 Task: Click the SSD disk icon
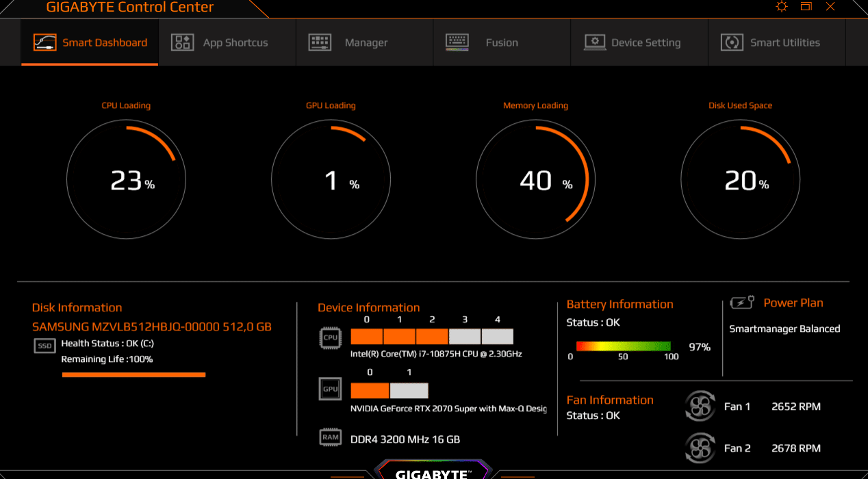tap(44, 346)
